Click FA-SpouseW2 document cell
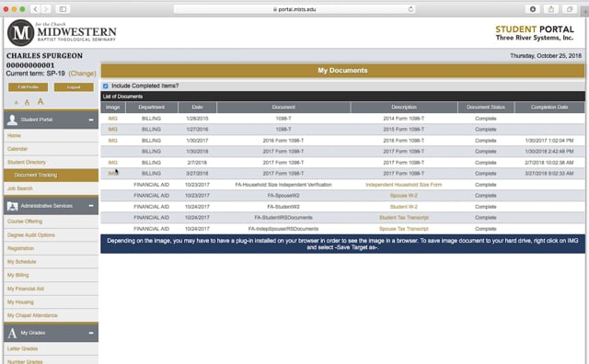 tap(283, 196)
